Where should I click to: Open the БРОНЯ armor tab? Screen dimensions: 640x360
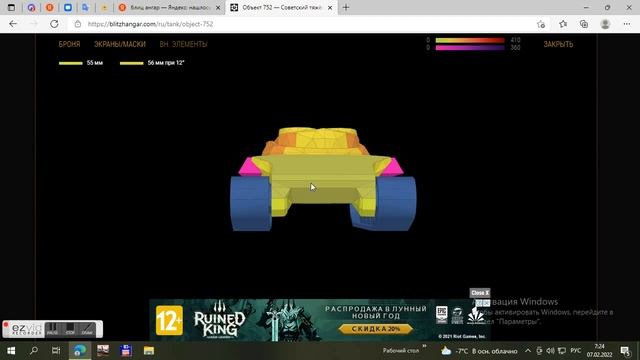69,44
